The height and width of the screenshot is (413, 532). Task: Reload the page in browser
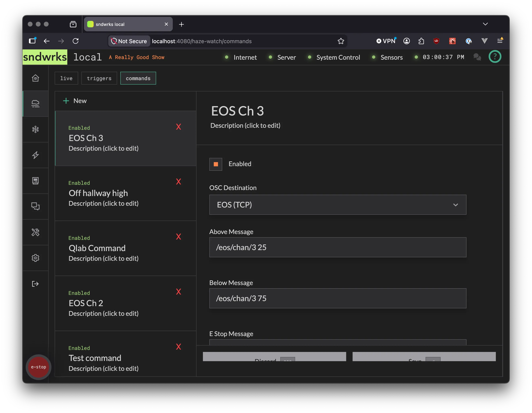click(76, 41)
